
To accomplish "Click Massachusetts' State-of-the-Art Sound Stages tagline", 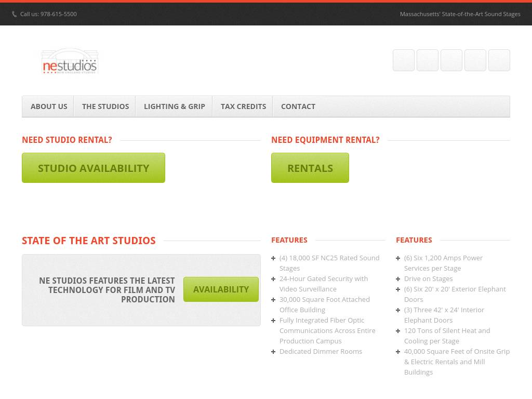I will [460, 14].
